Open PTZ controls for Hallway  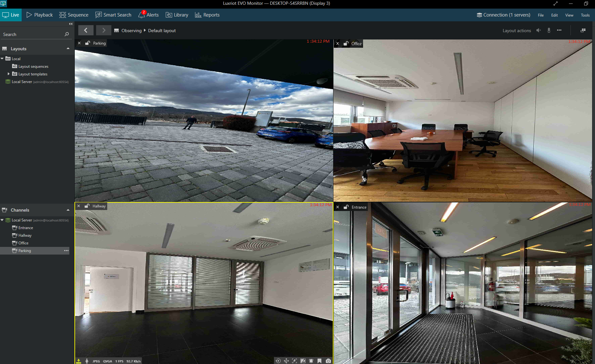pyautogui.click(x=286, y=361)
